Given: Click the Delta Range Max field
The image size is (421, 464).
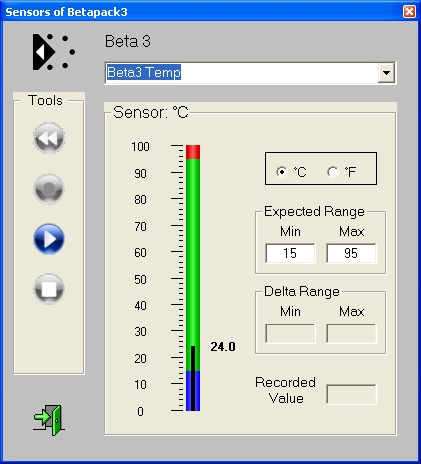Looking at the screenshot, I should (x=351, y=333).
